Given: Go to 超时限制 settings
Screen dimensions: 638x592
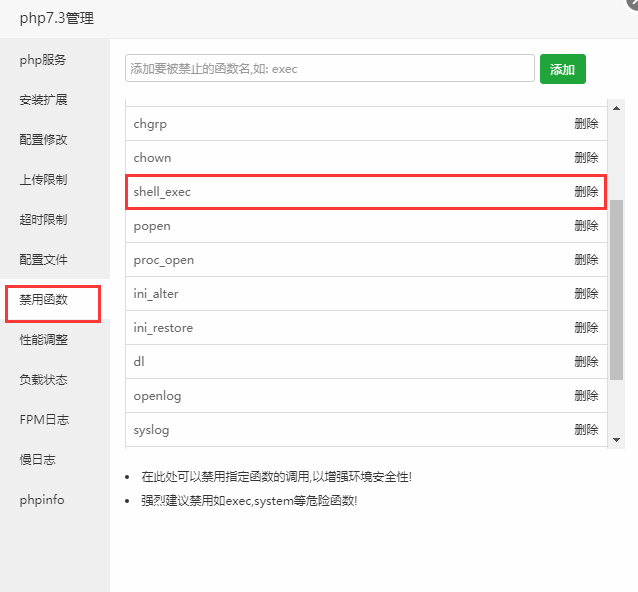Looking at the screenshot, I should [43, 220].
